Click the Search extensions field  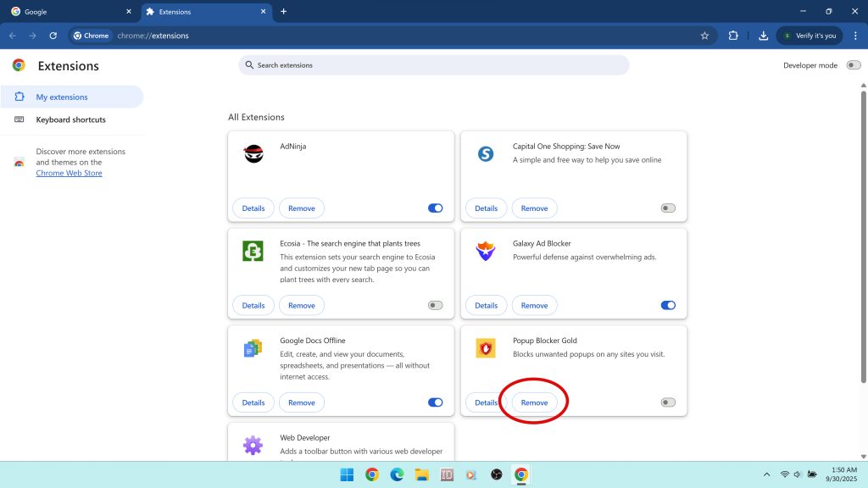(x=434, y=65)
